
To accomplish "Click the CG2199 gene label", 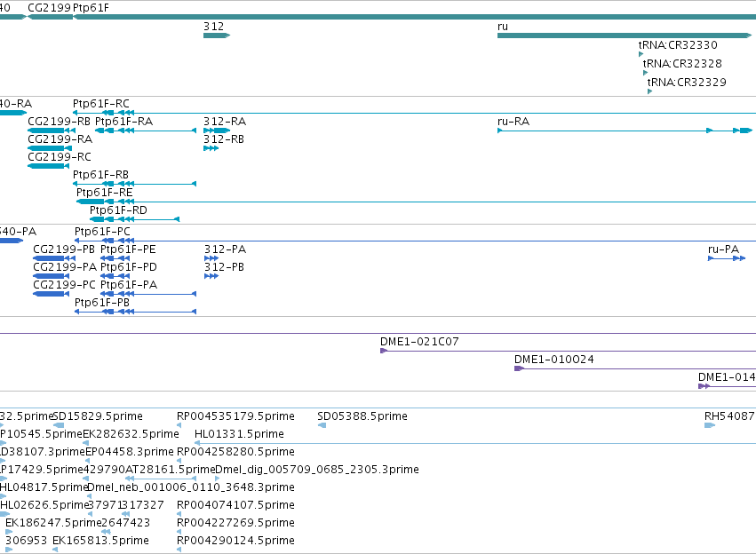I will [49, 8].
